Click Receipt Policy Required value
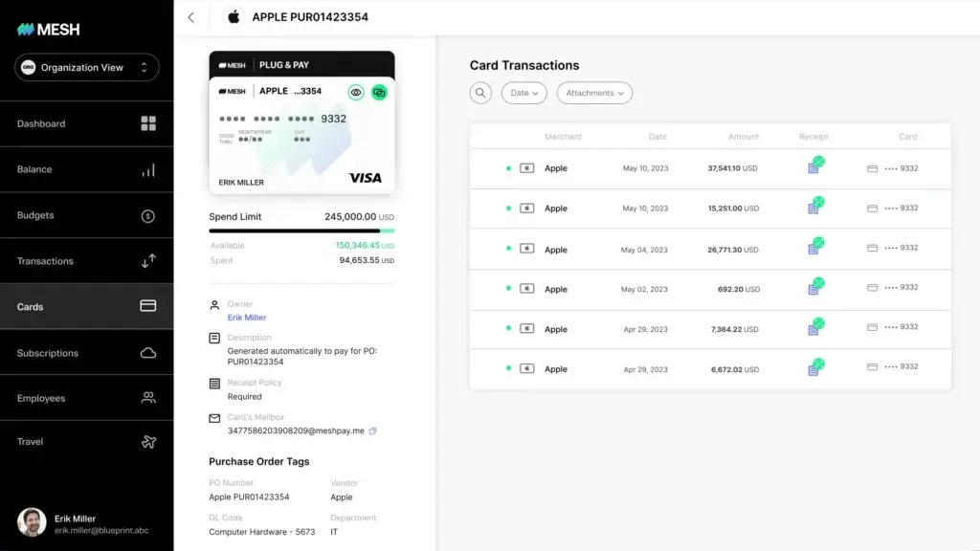Viewport: 980px width, 551px height. tap(244, 397)
